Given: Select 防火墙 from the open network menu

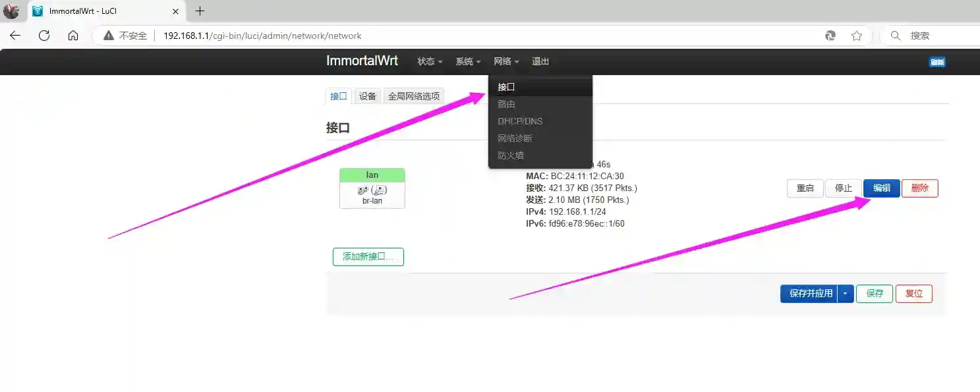Looking at the screenshot, I should 511,155.
